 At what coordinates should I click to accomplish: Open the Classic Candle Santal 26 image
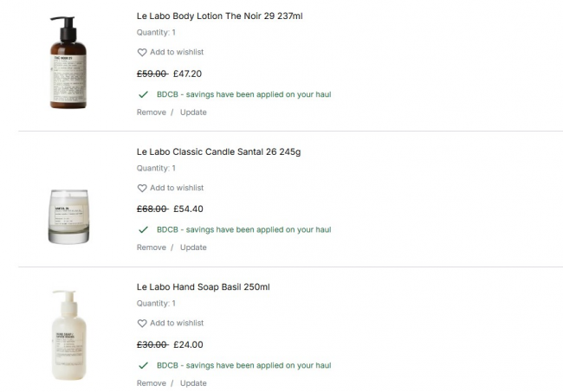pos(68,215)
